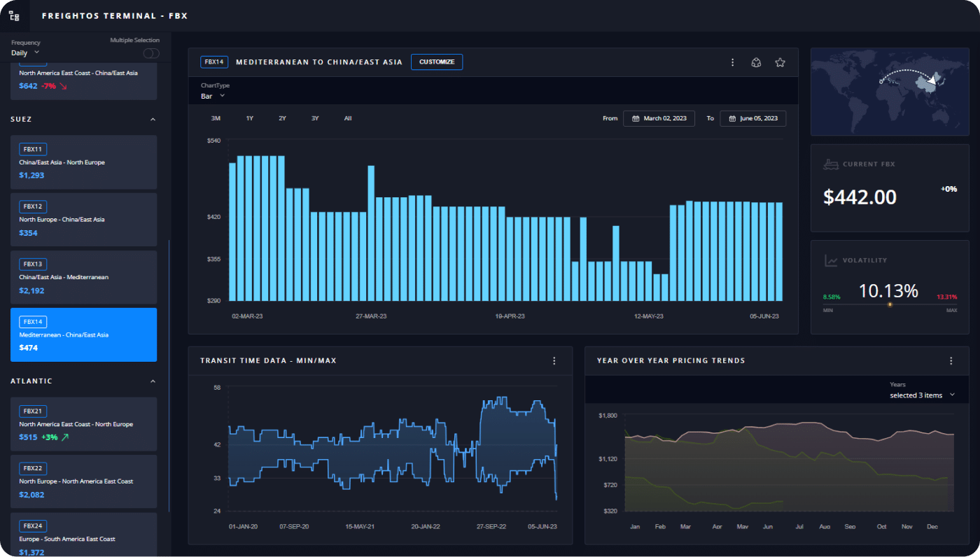Open Transit Time Data panel three-dot menu

click(554, 361)
